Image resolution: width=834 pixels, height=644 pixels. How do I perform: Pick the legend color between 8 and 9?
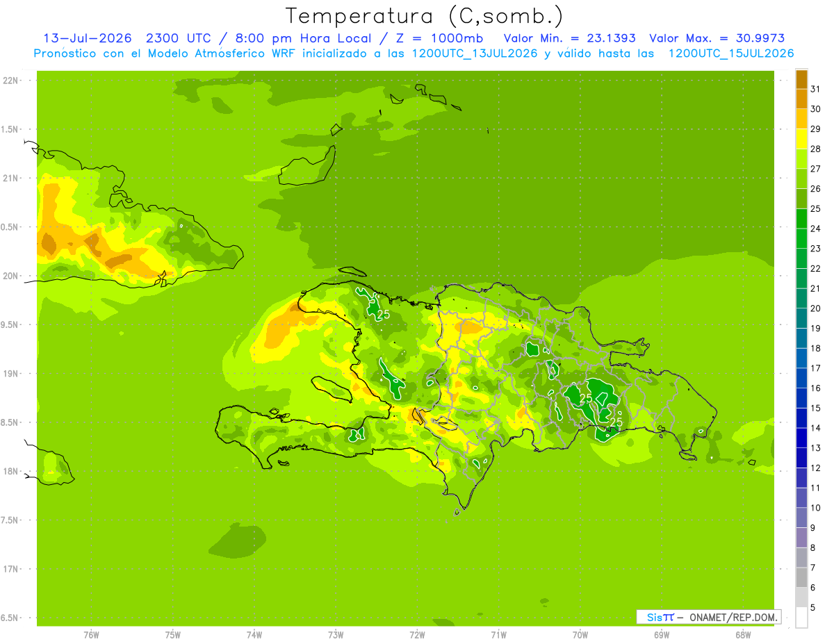click(801, 538)
